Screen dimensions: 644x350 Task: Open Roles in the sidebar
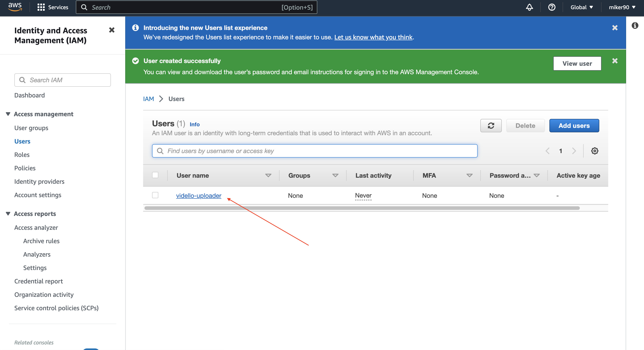click(22, 155)
